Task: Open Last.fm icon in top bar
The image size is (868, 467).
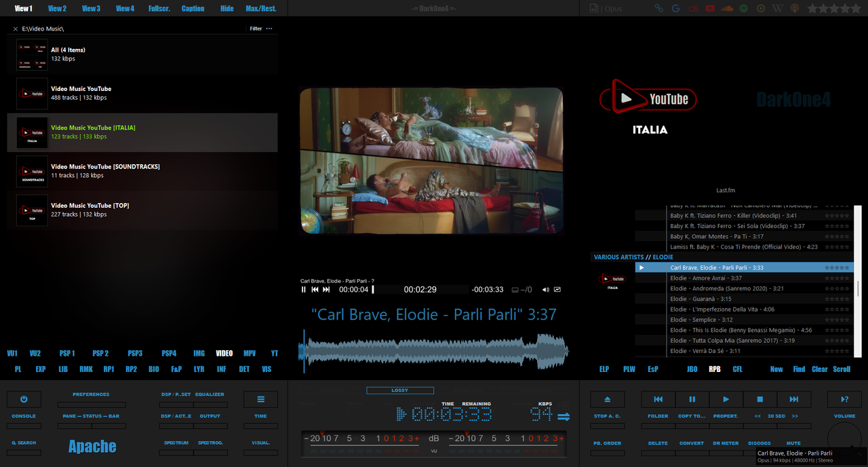Action: click(x=692, y=8)
